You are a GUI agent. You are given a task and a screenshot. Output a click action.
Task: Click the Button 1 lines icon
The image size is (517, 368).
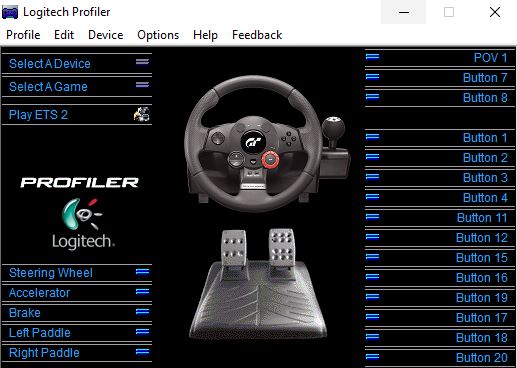point(372,137)
